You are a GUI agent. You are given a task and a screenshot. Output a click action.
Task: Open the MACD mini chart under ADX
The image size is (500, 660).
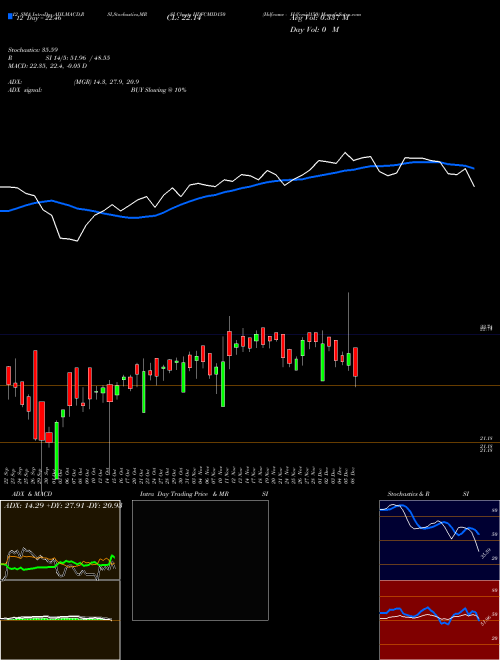coord(60,620)
